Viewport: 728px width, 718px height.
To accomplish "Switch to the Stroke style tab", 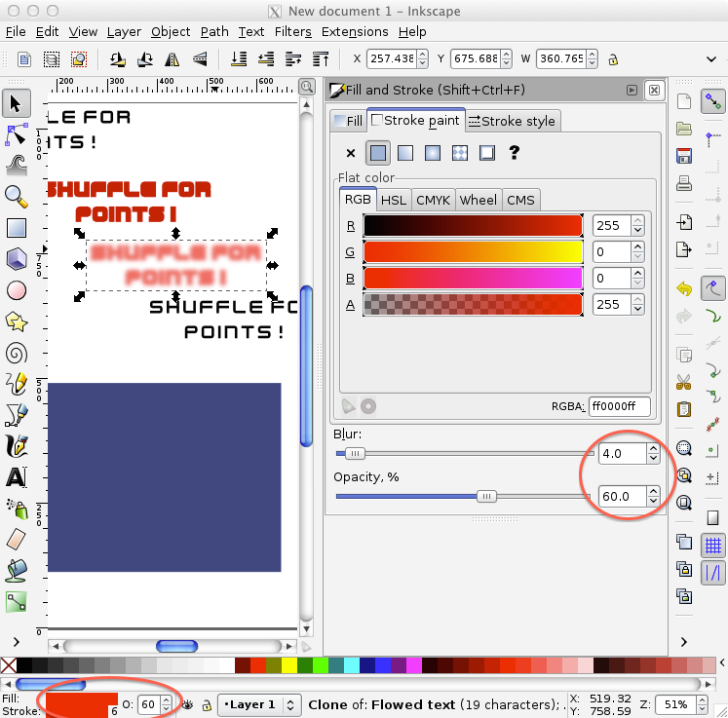I will [x=512, y=121].
